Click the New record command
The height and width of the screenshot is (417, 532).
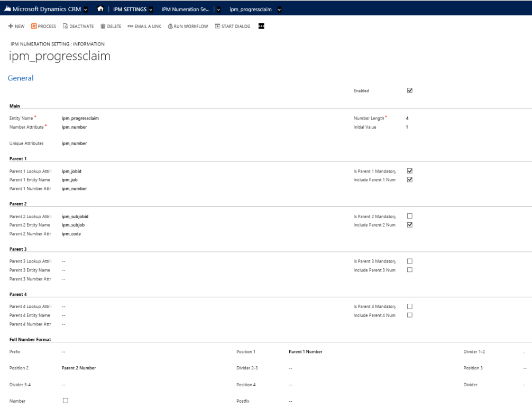[16, 26]
